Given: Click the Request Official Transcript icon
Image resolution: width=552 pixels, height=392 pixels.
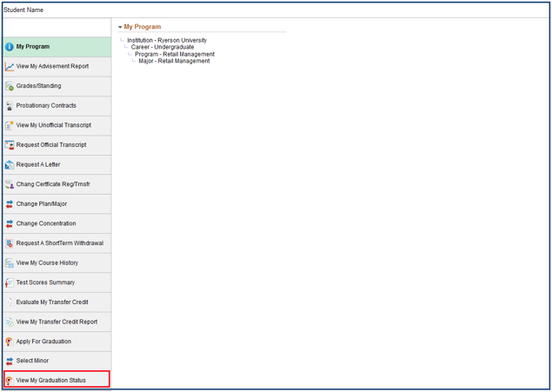Looking at the screenshot, I should pyautogui.click(x=10, y=145).
